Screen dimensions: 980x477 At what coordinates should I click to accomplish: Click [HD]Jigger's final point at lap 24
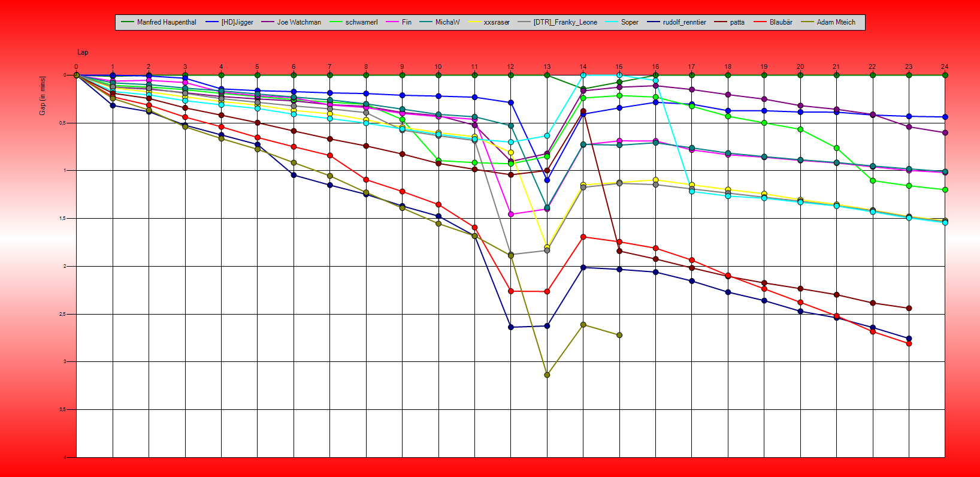click(x=945, y=117)
